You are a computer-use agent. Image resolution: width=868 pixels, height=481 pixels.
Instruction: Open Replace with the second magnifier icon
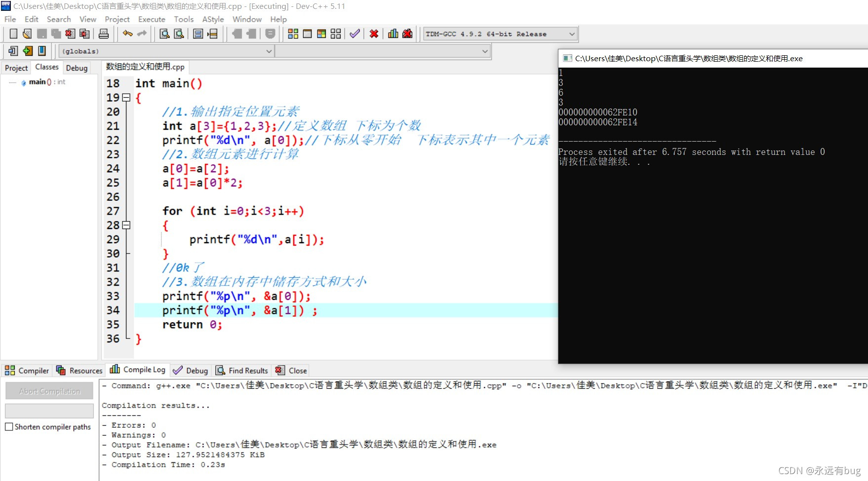[x=179, y=34]
